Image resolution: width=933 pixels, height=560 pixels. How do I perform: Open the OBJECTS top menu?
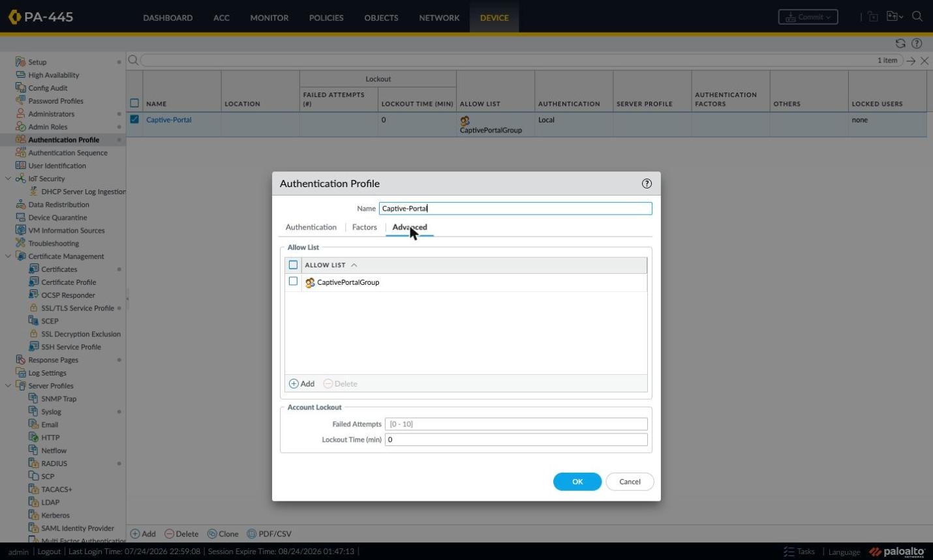[381, 18]
